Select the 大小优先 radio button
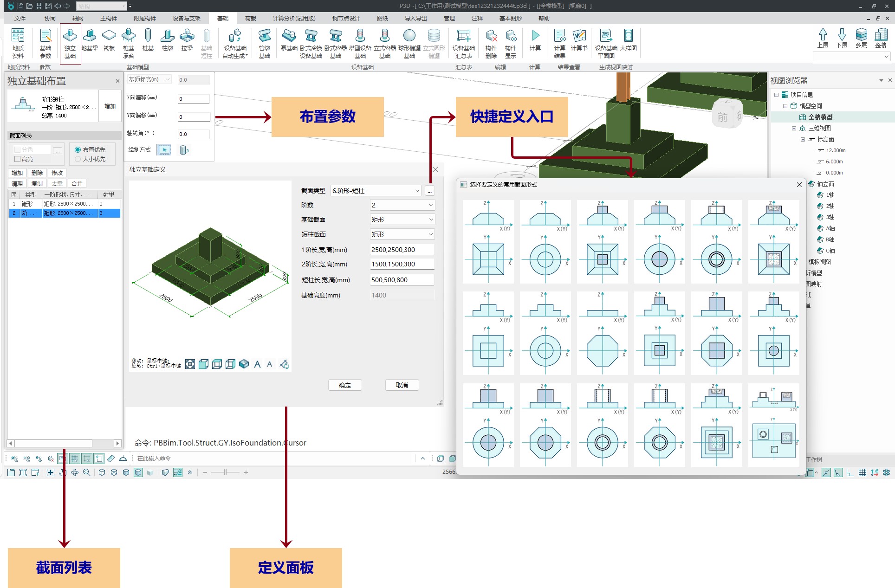This screenshot has width=895, height=588. pos(78,159)
